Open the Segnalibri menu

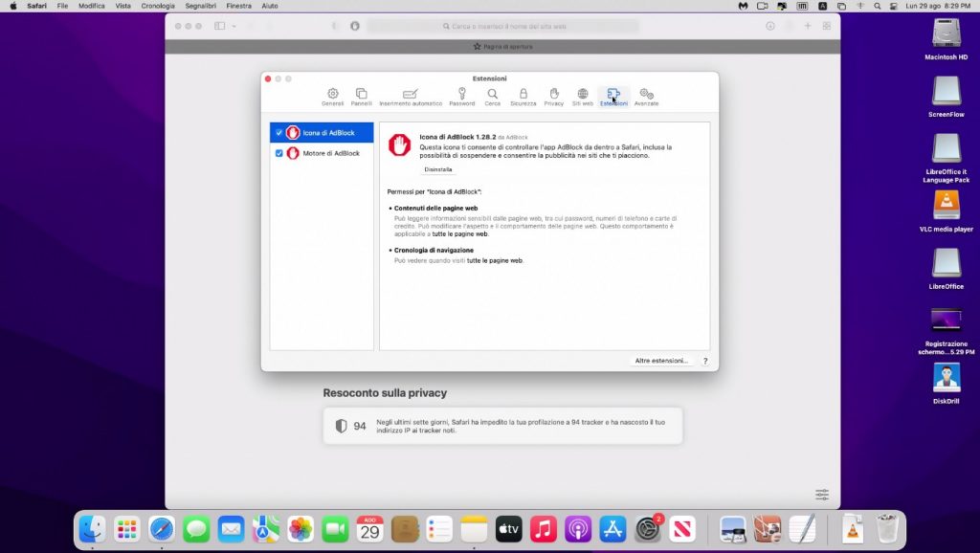coord(201,6)
